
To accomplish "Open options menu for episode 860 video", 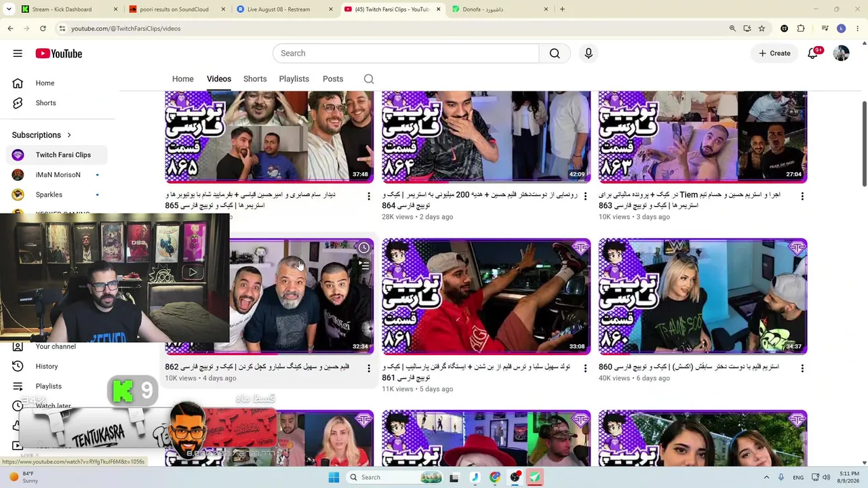I will tap(802, 369).
